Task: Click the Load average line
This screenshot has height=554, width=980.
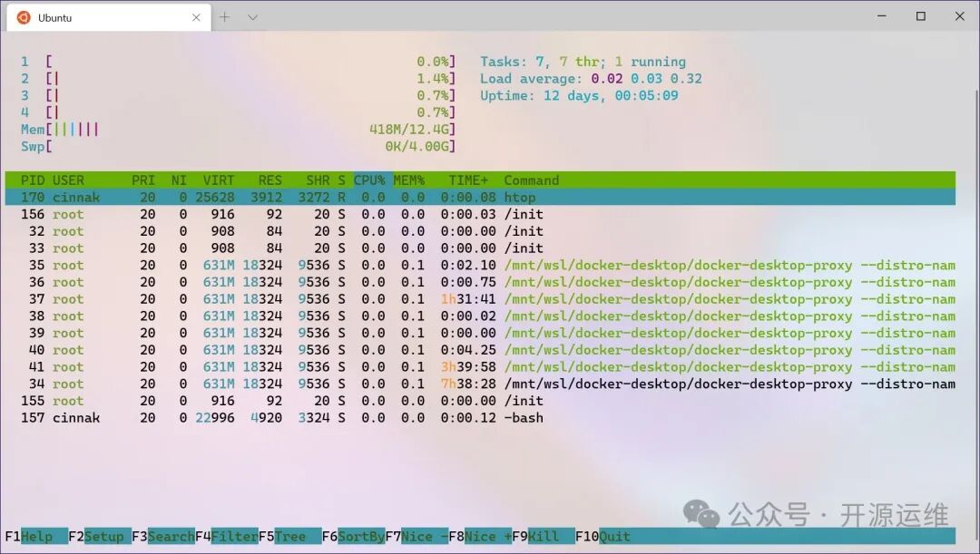Action: point(592,79)
